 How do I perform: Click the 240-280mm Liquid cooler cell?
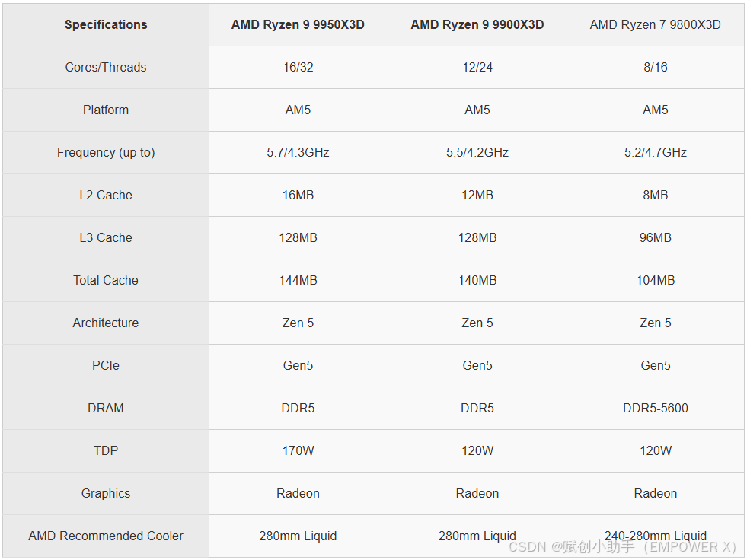coord(656,536)
